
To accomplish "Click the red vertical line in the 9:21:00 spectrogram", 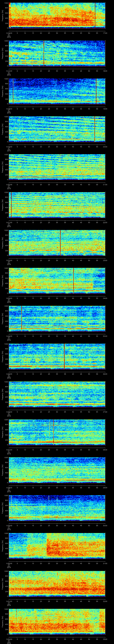I will [11, 205].
